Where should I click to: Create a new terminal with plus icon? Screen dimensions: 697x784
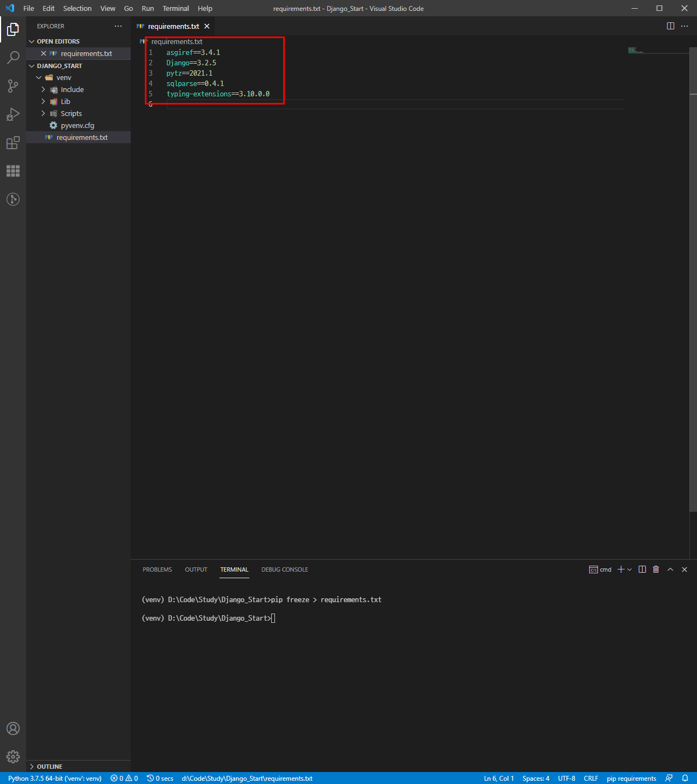pos(621,569)
